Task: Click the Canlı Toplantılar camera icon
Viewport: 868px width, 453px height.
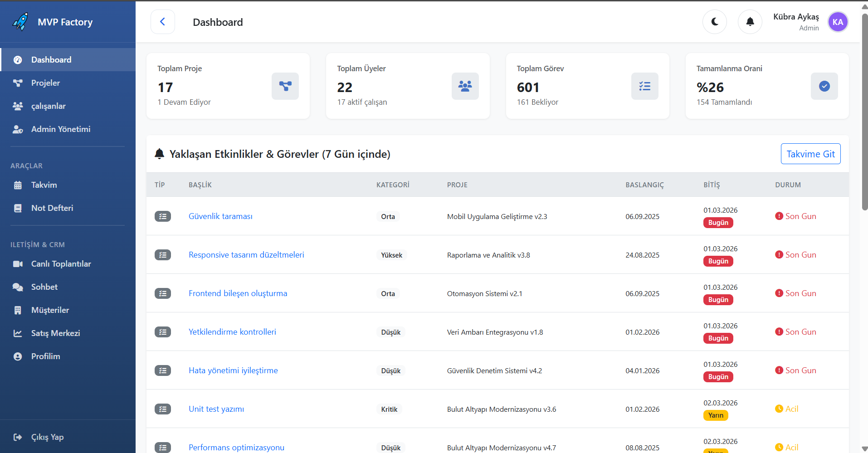Action: click(18, 264)
